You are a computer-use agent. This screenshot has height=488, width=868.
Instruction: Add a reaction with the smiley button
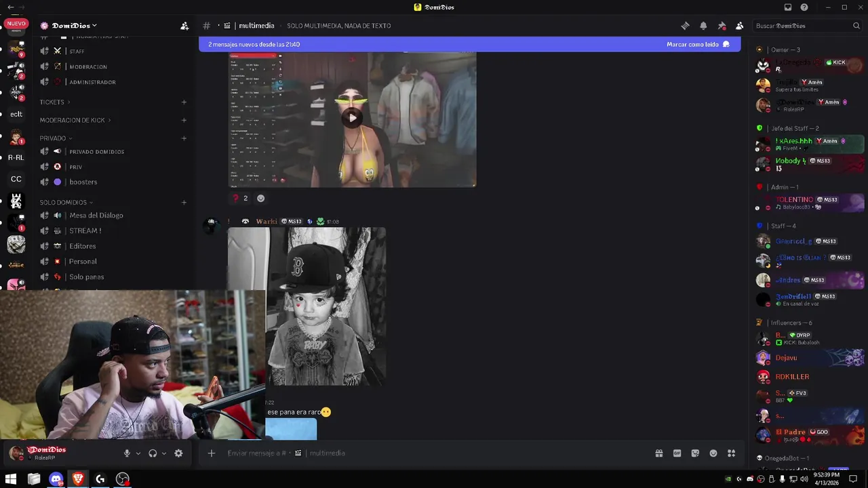coord(260,198)
